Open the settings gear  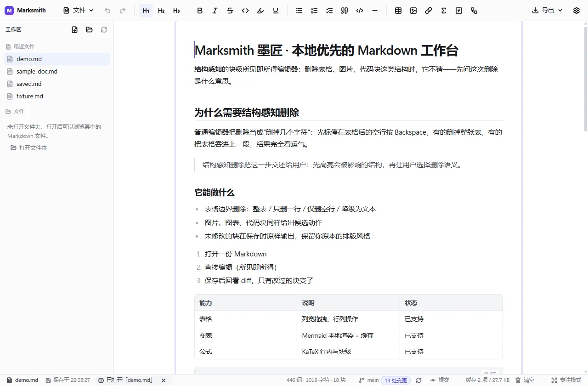tap(577, 11)
